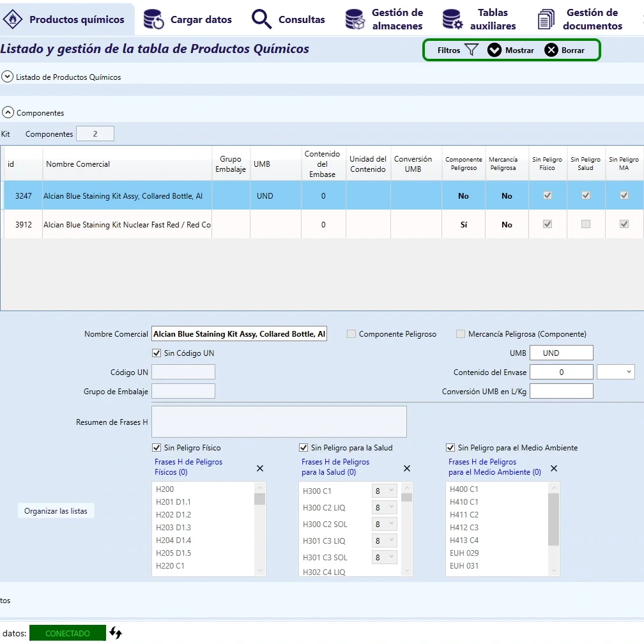This screenshot has height=644, width=644.
Task: Select row 3247 Alcian Blue Staining Kit Assy
Action: pyautogui.click(x=322, y=195)
